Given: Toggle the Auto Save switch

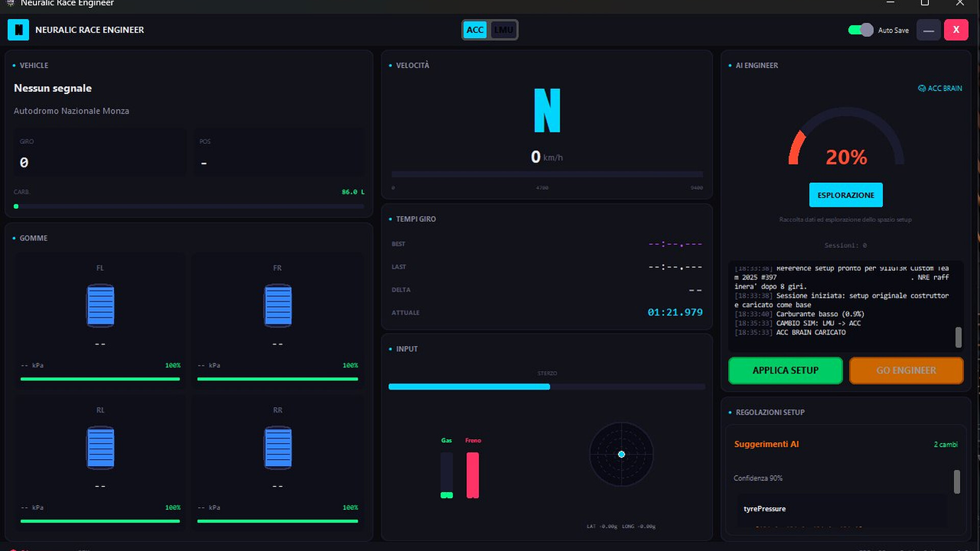Looking at the screenshot, I should tap(861, 30).
